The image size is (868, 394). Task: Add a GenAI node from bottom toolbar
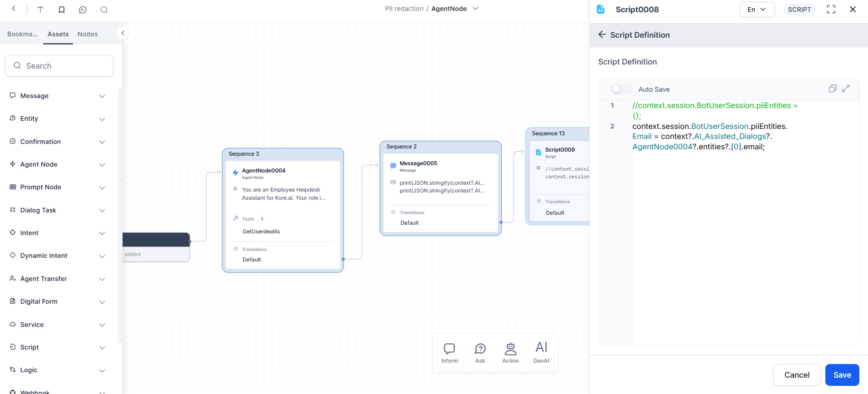pos(541,353)
